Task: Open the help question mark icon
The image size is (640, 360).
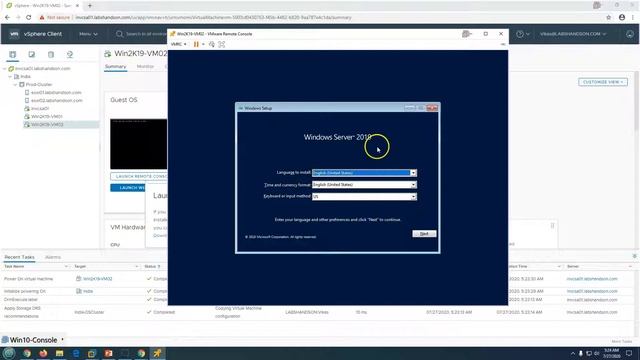Action: (520, 34)
